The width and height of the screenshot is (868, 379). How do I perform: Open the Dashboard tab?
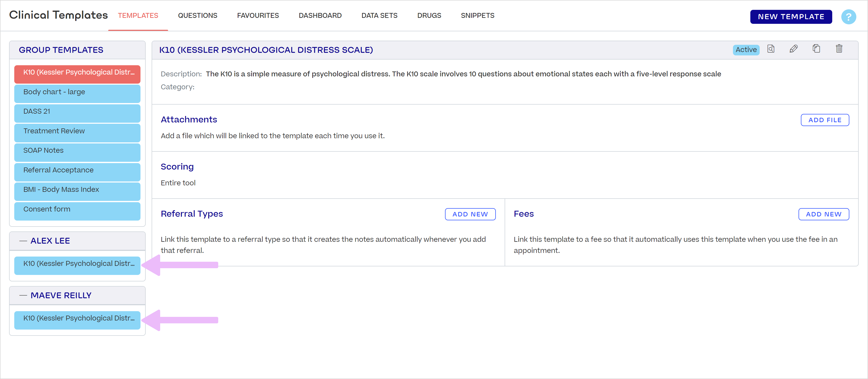(x=320, y=16)
